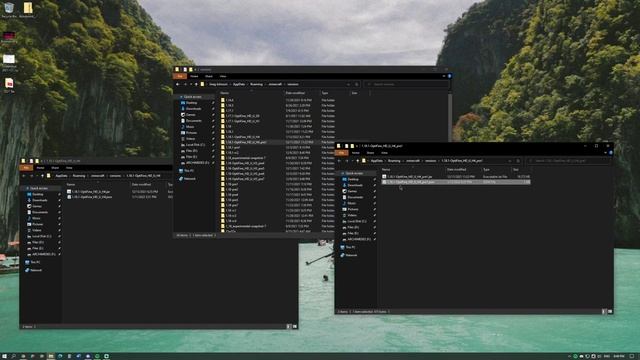
Task: Open Share tab in versions window
Action: 209,76
